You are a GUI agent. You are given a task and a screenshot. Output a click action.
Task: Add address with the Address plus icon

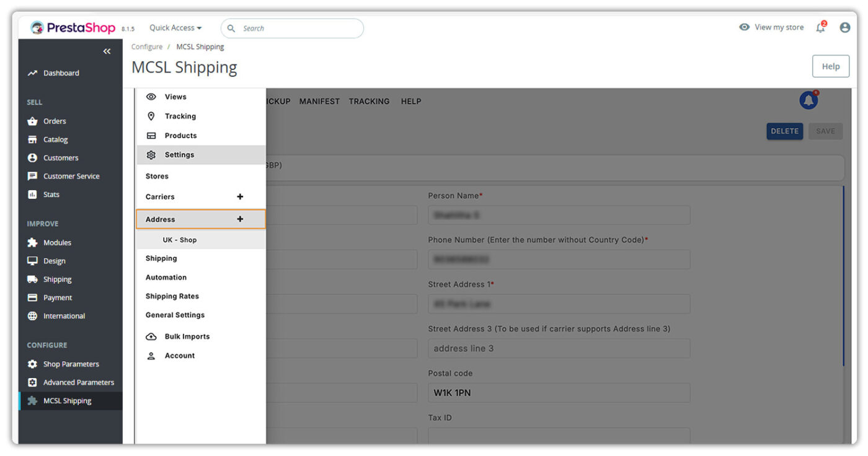240,219
